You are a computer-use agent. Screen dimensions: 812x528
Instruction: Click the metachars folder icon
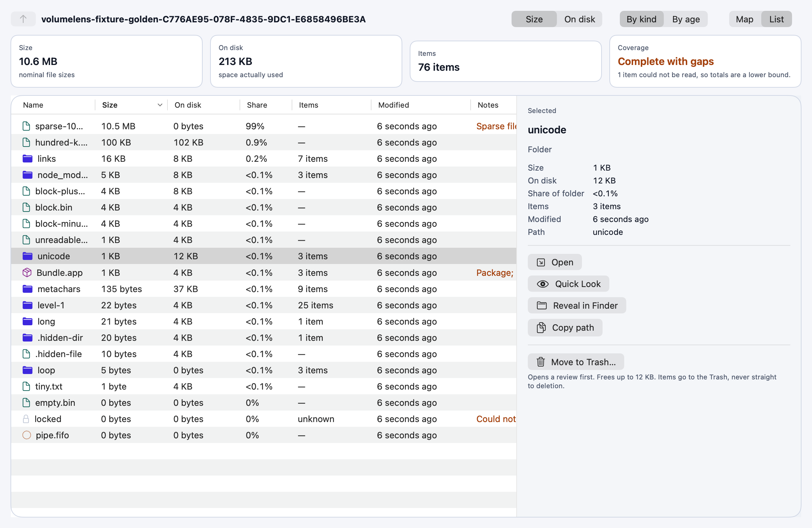pos(28,289)
